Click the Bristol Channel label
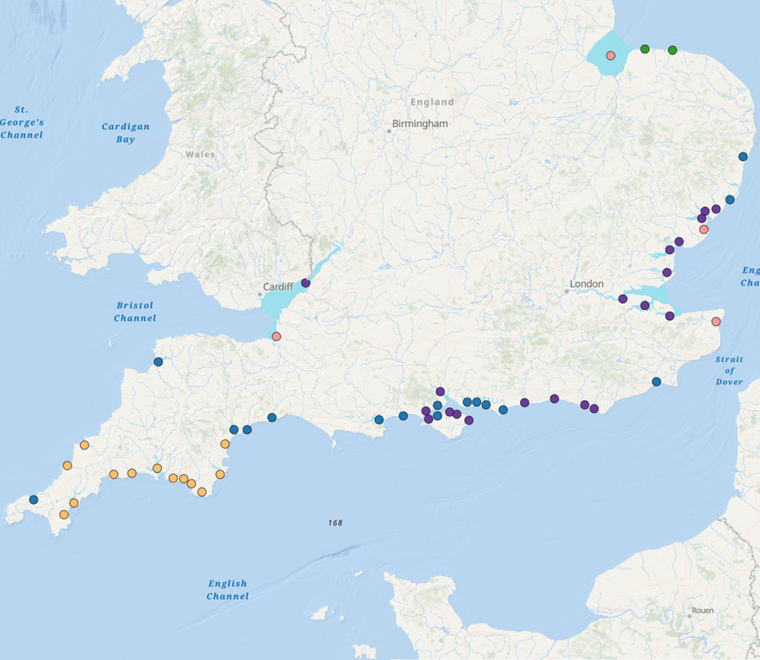The image size is (760, 660). point(135,312)
